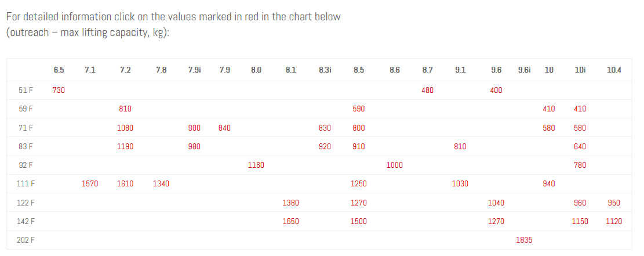
Task: Click the 1000 value under outreach 8.6
Action: click(395, 165)
